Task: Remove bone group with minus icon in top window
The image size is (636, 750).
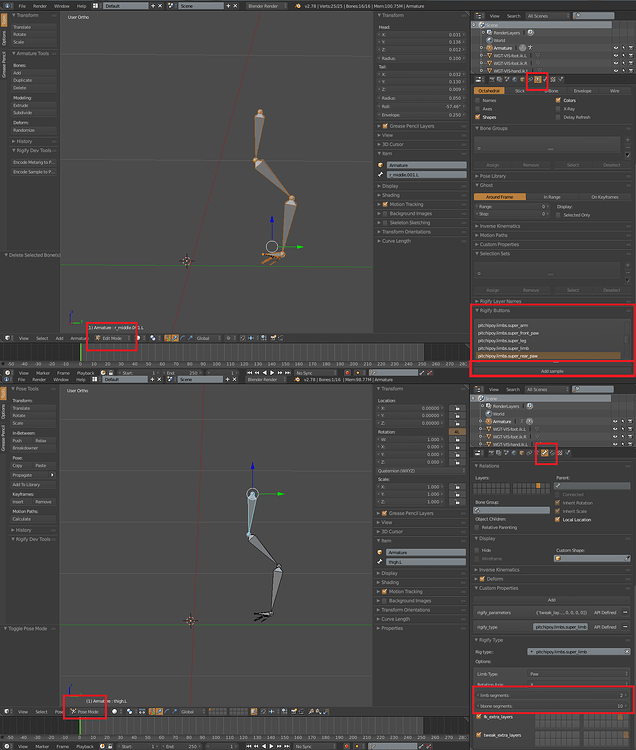Action: tap(627, 147)
